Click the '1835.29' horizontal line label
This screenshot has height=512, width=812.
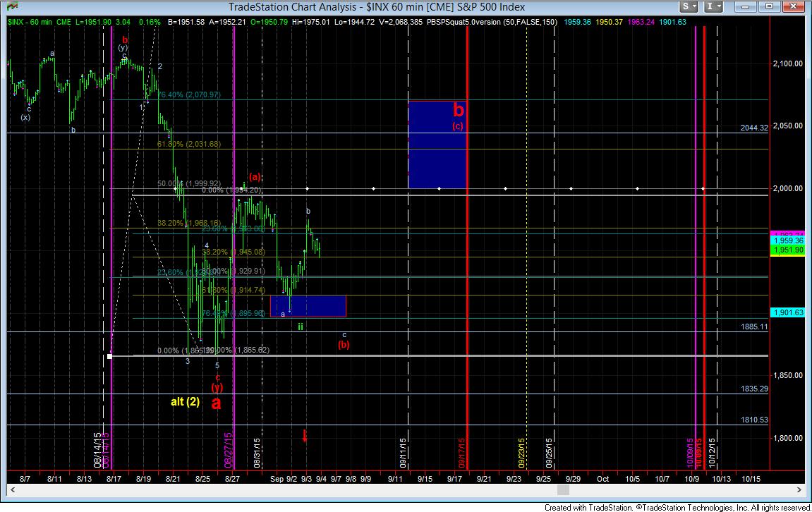tap(755, 389)
